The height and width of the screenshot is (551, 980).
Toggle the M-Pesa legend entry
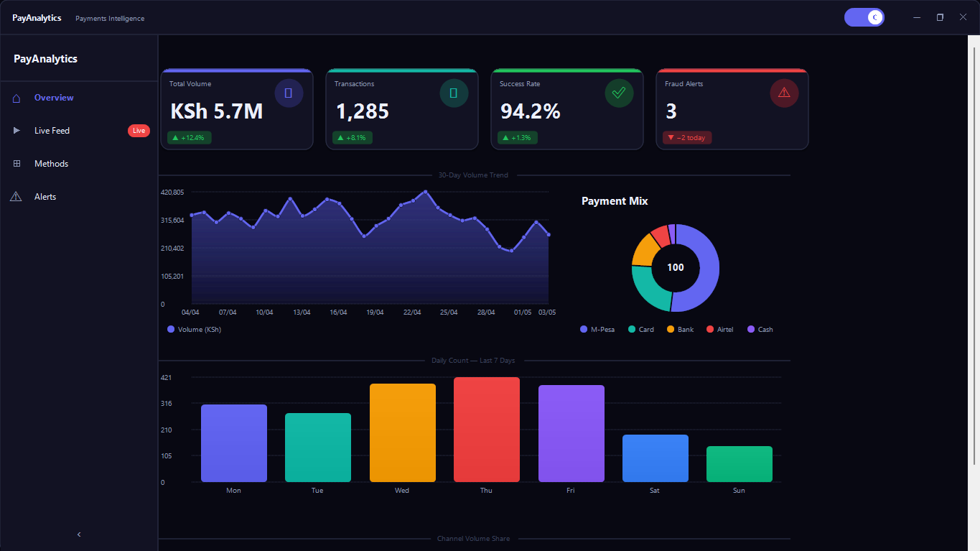coord(597,330)
